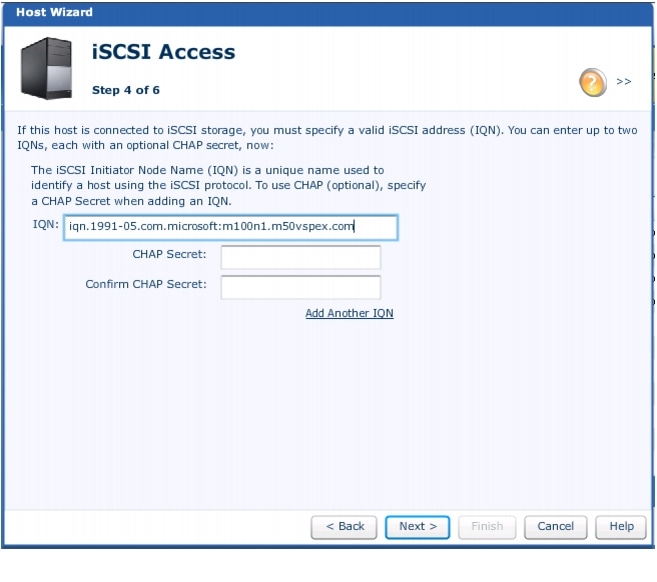This screenshot has width=657, height=582.
Task: Proceed using the Next > button
Action: pos(417,527)
